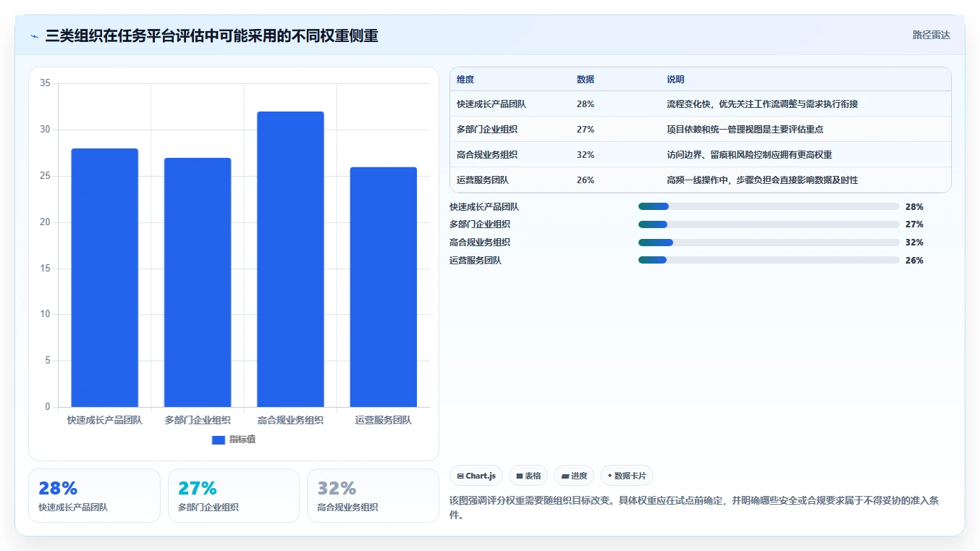Click the 26% value in the table
This screenshot has height=551, width=980.
click(x=586, y=180)
